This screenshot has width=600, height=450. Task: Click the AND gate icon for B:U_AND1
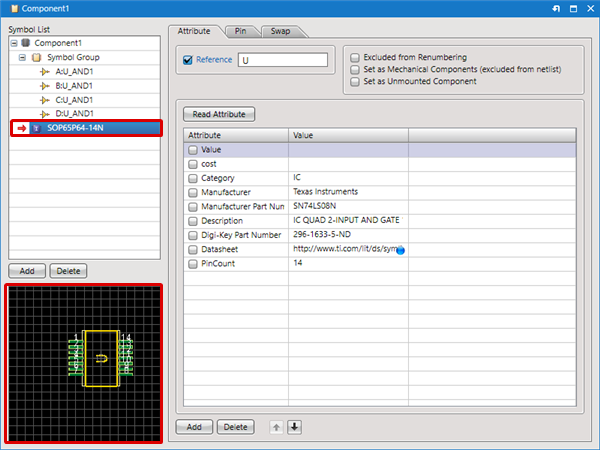pyautogui.click(x=45, y=86)
